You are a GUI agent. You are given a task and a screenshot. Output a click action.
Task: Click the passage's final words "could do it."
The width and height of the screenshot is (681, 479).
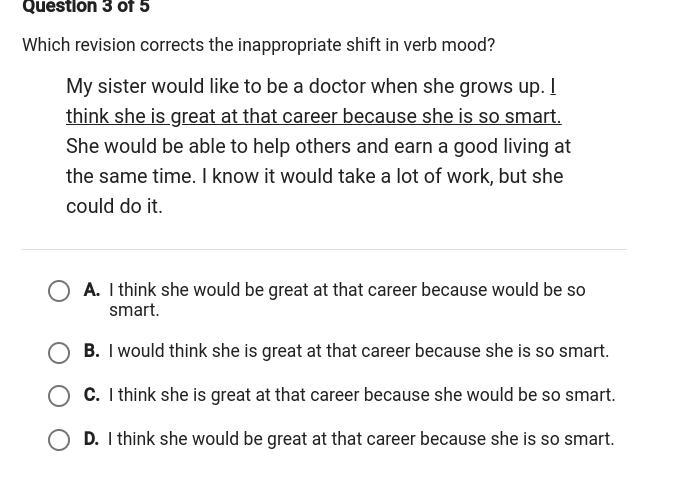(114, 206)
